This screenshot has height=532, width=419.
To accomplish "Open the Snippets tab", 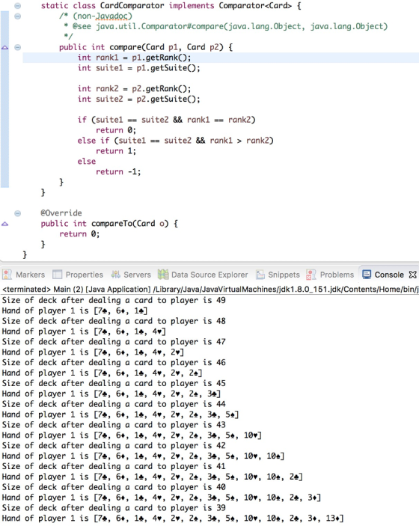I will [x=278, y=275].
